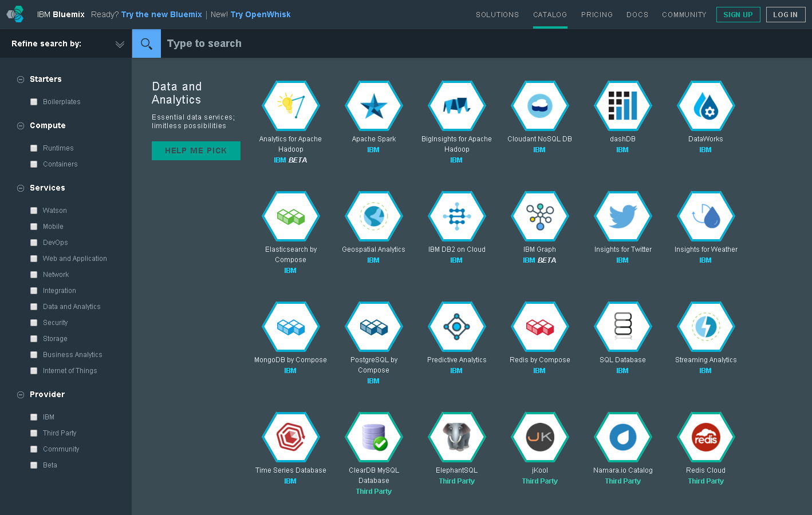Select BigInsights for Apache Hadoop icon

[x=457, y=106]
